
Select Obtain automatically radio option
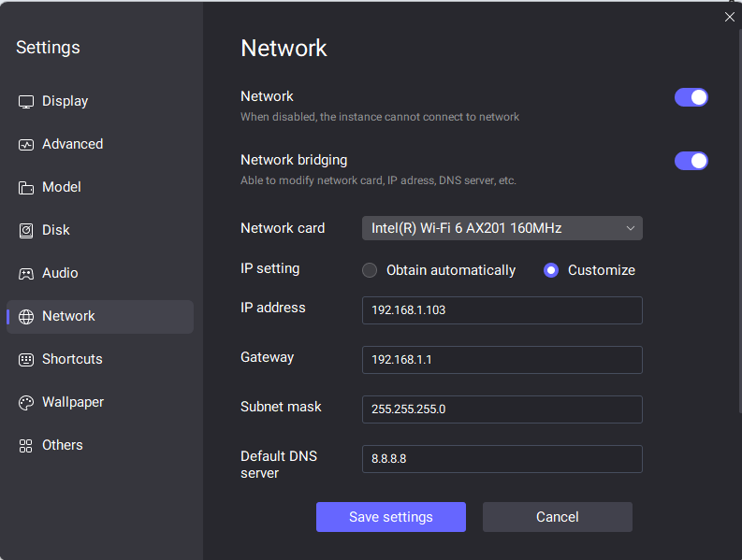pos(370,270)
